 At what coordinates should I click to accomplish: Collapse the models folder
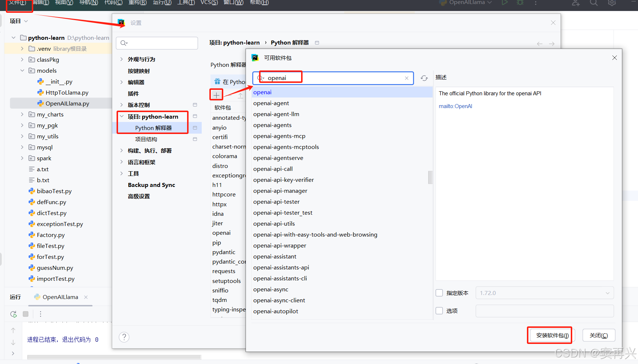click(x=22, y=70)
